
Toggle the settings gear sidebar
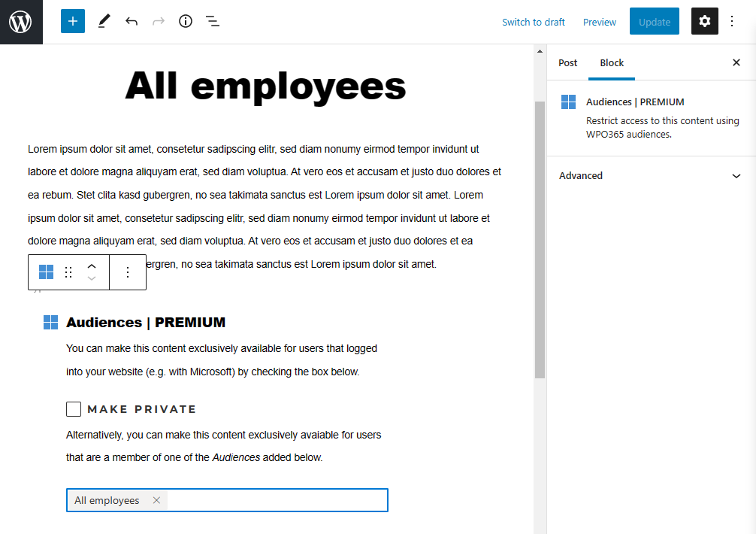tap(704, 21)
